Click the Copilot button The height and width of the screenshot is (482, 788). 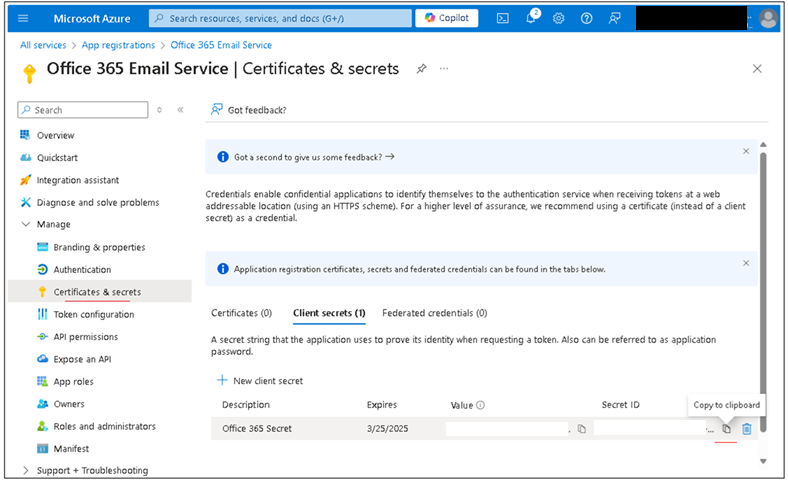click(x=446, y=18)
